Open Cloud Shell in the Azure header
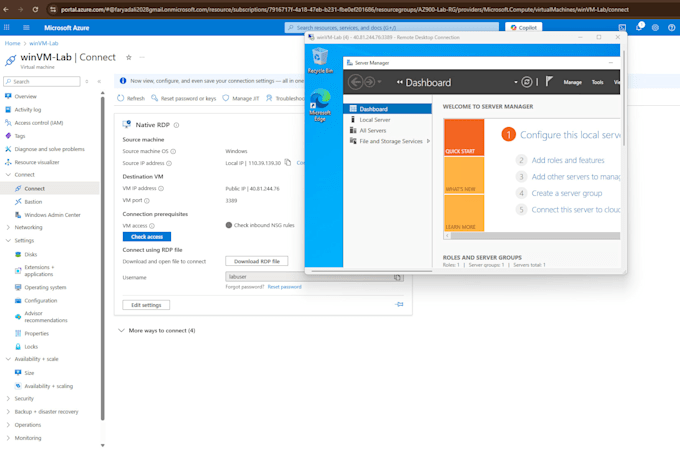The height and width of the screenshot is (451, 680). 622,28
